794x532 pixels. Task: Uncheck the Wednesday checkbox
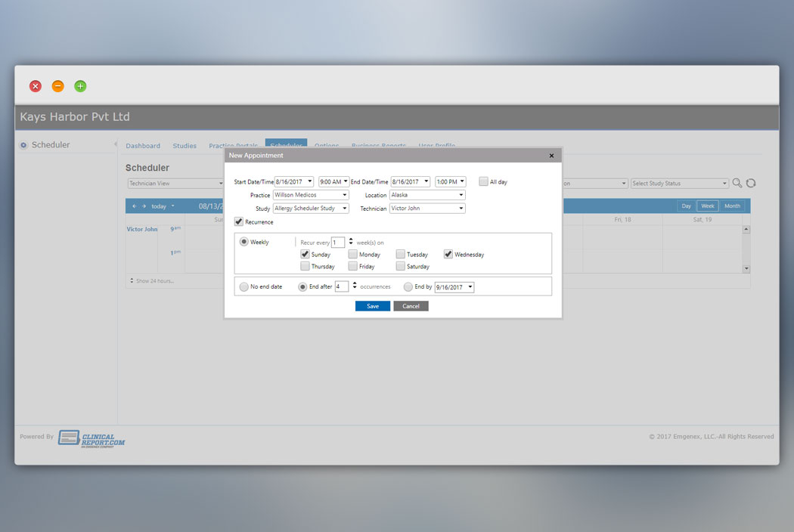tap(448, 254)
